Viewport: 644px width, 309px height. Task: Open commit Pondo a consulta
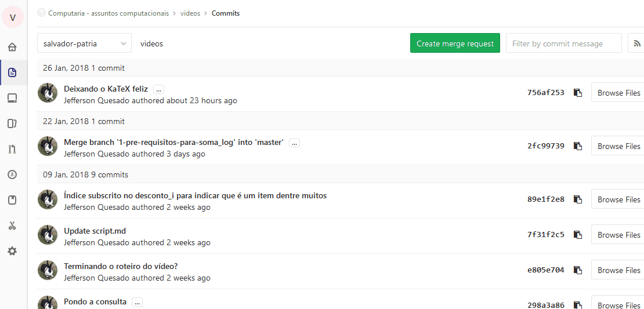click(x=95, y=301)
